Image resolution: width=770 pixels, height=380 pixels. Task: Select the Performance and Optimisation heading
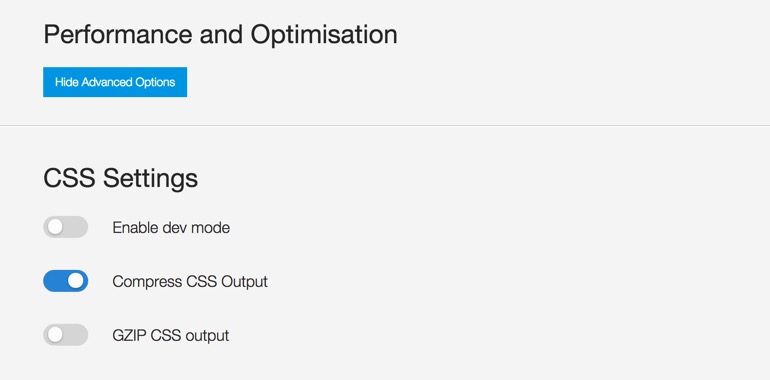point(220,35)
